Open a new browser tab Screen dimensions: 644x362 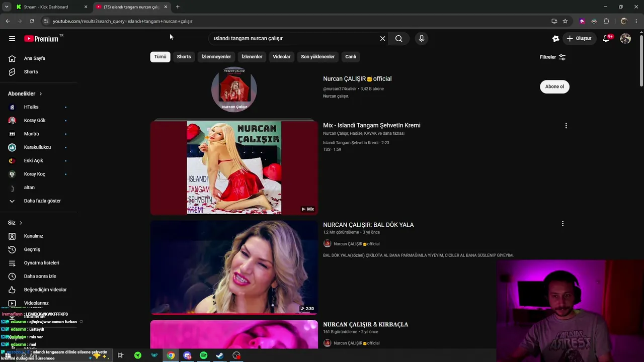click(x=178, y=7)
